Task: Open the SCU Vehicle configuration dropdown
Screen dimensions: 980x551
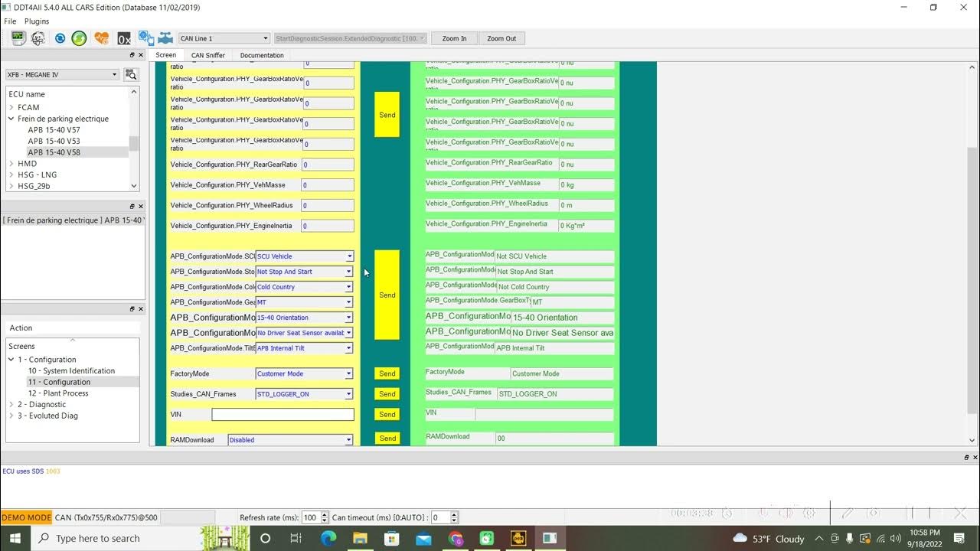Action: (x=304, y=256)
